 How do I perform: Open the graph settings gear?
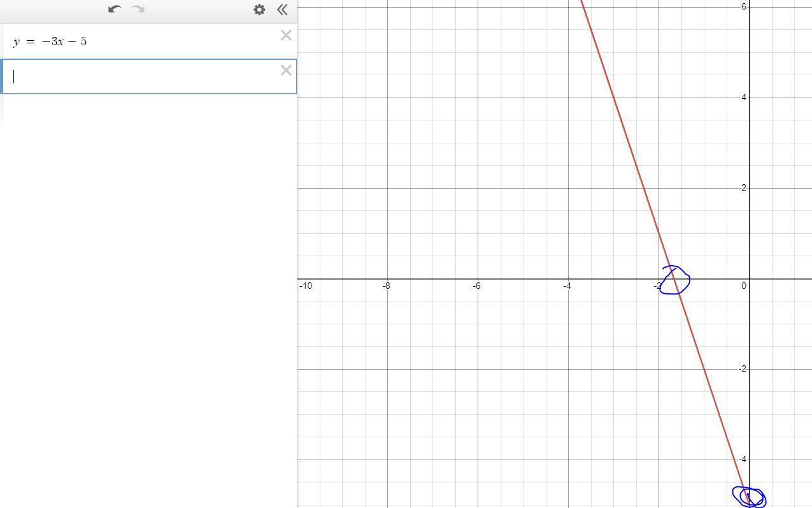[259, 10]
